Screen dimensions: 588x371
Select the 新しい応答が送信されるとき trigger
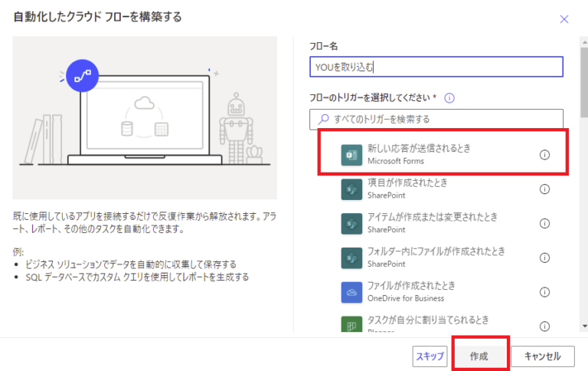click(x=429, y=153)
